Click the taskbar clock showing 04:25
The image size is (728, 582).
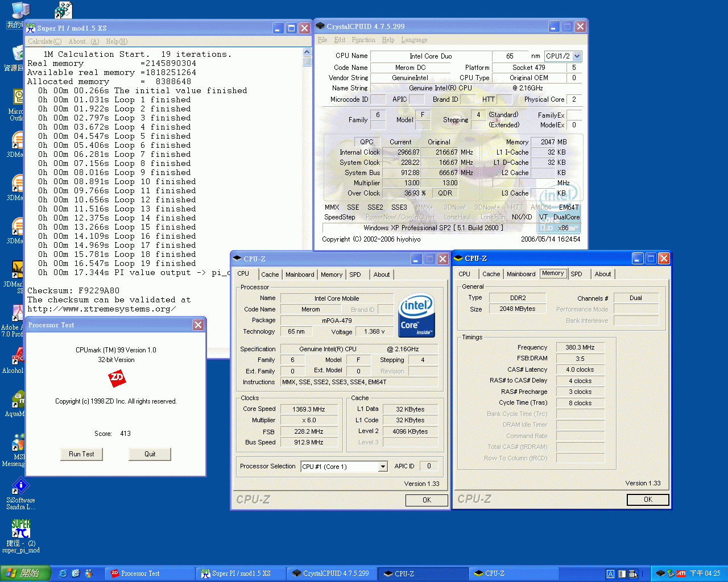coord(705,573)
